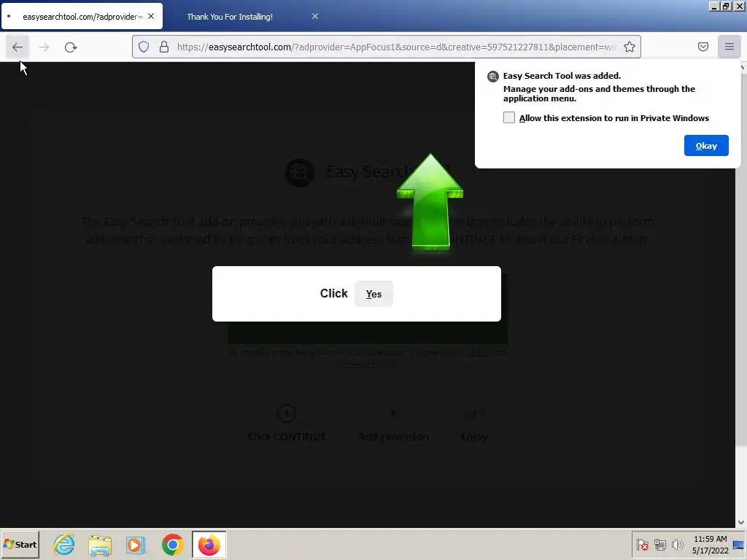Restore down the Firefox window

pos(726,6)
